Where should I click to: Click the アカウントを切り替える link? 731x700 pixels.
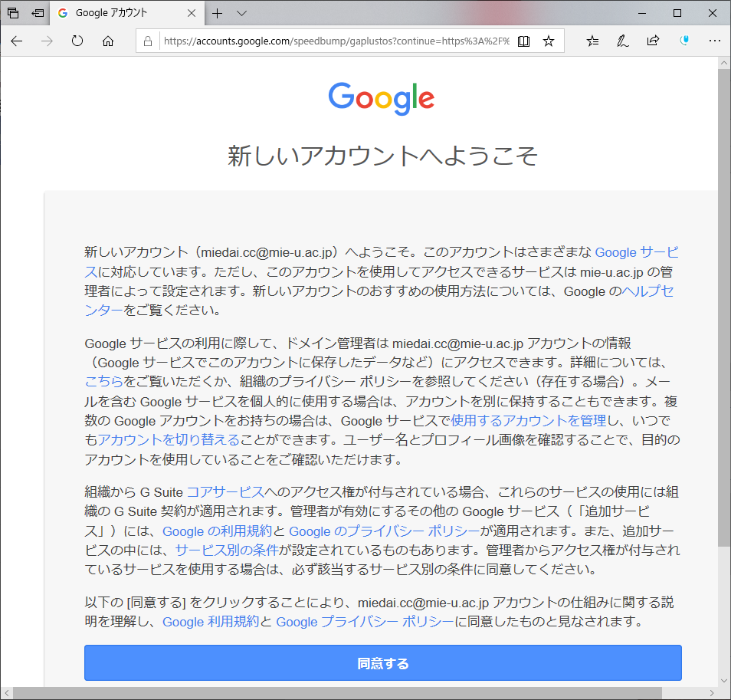tap(169, 440)
